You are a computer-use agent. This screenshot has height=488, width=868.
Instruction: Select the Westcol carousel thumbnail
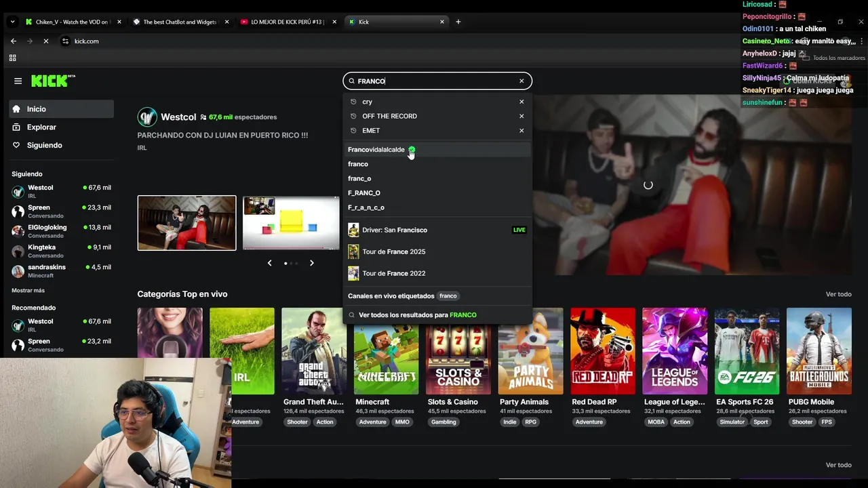click(186, 223)
